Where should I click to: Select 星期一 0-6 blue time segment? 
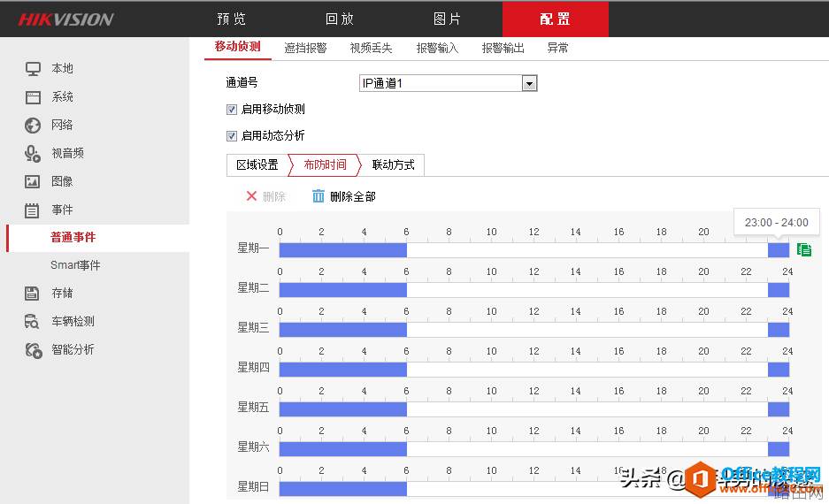[343, 250]
